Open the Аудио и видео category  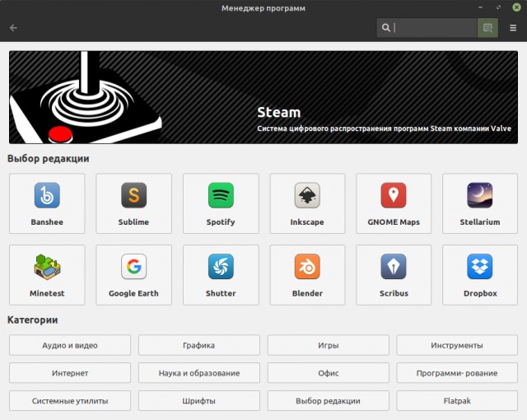[70, 345]
